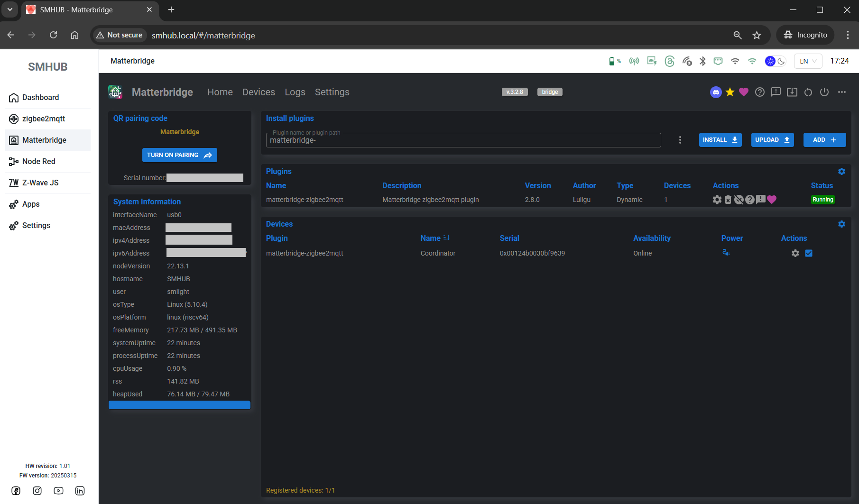
Task: Open Node Red in the sidebar
Action: [x=39, y=162]
